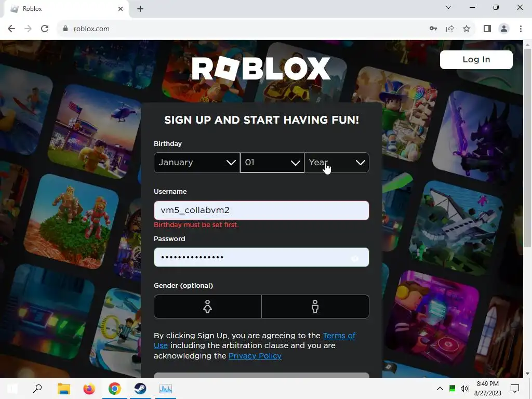The height and width of the screenshot is (399, 532).
Task: Open the day dropdown showing 01
Action: click(x=272, y=163)
